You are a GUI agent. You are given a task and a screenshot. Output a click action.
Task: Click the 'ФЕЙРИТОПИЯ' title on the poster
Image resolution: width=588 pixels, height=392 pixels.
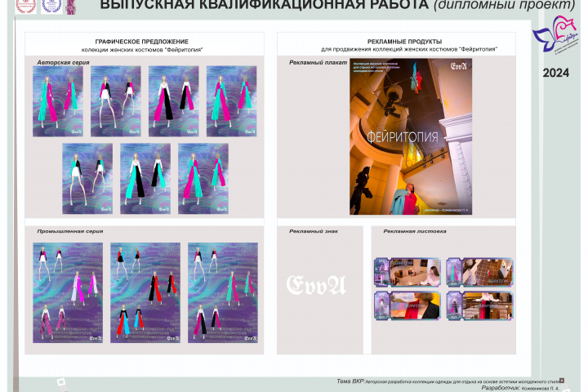coord(403,137)
